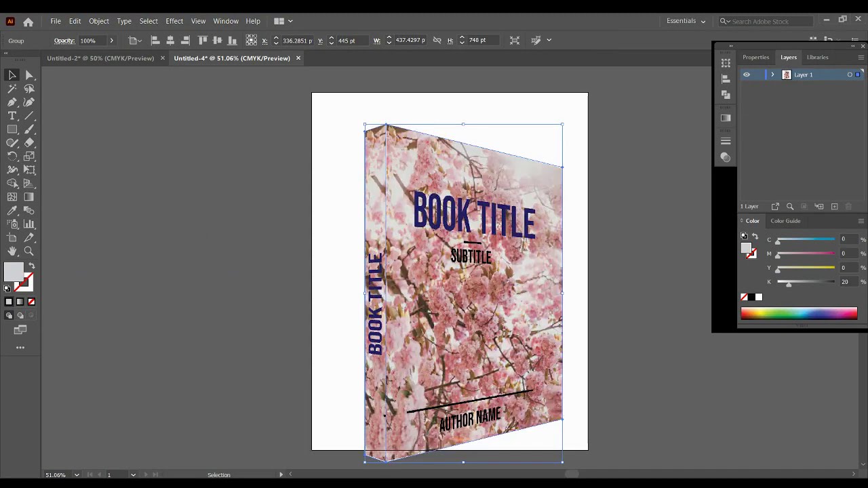Toggle constrain width and height proportions

pos(437,41)
